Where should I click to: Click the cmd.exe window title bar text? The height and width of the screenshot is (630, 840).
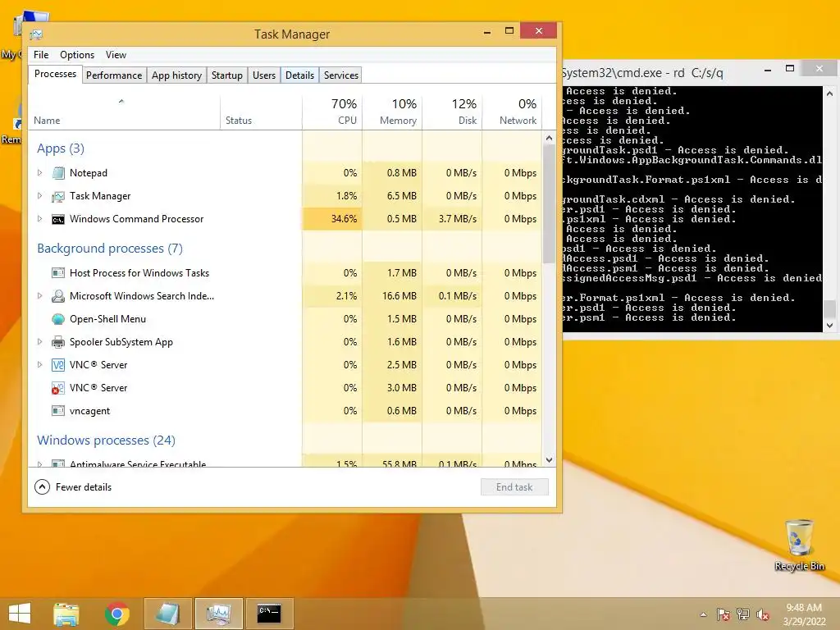pyautogui.click(x=643, y=73)
